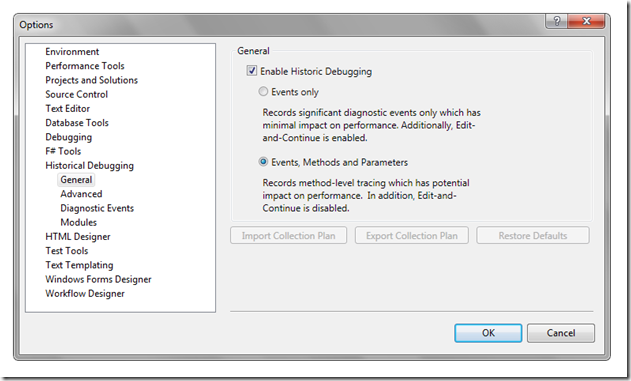Click the method-level tracing description text
The image size is (631, 381).
tap(366, 196)
